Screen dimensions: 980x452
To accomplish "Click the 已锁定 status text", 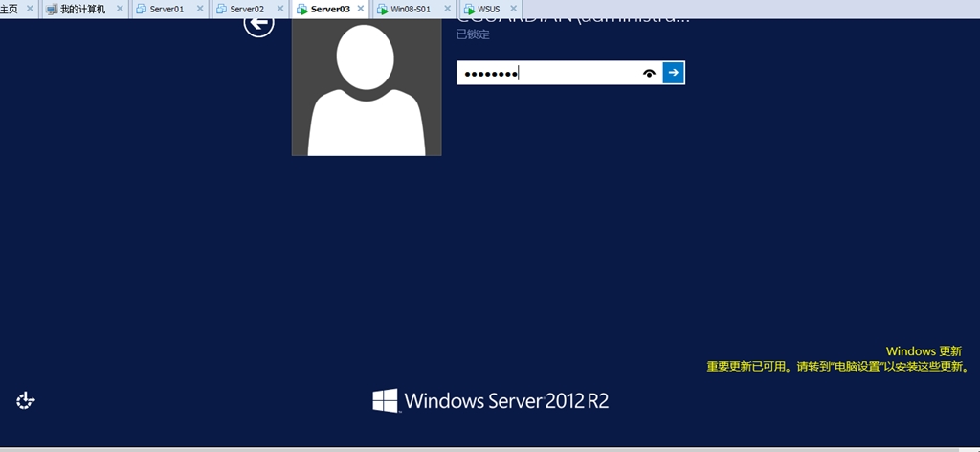I will (x=473, y=34).
